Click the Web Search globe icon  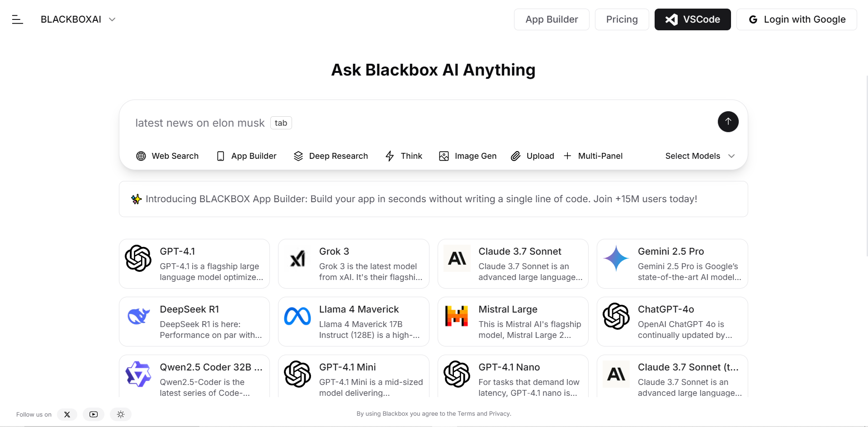click(141, 156)
